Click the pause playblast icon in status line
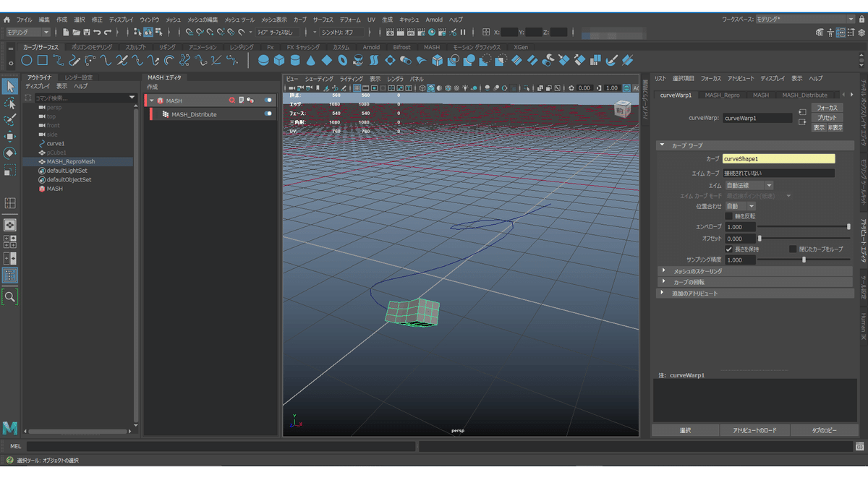This screenshot has height=488, width=868. coord(463,32)
